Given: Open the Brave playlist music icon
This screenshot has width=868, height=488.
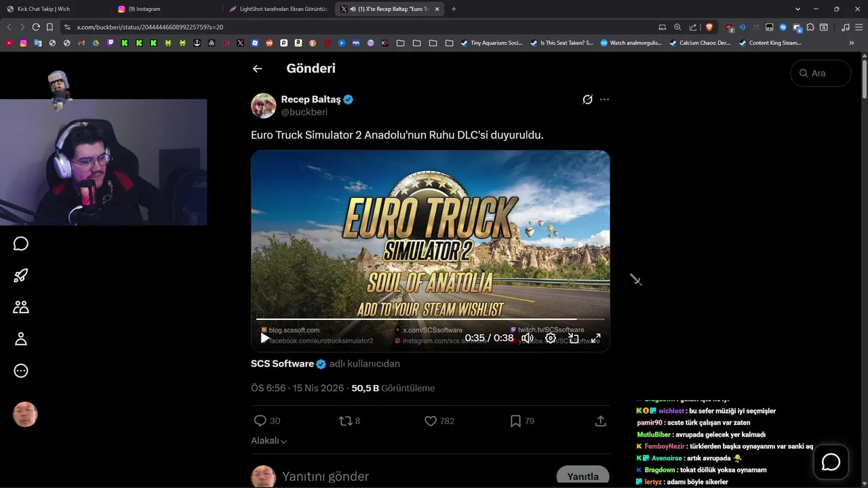Looking at the screenshot, I should coord(845,27).
